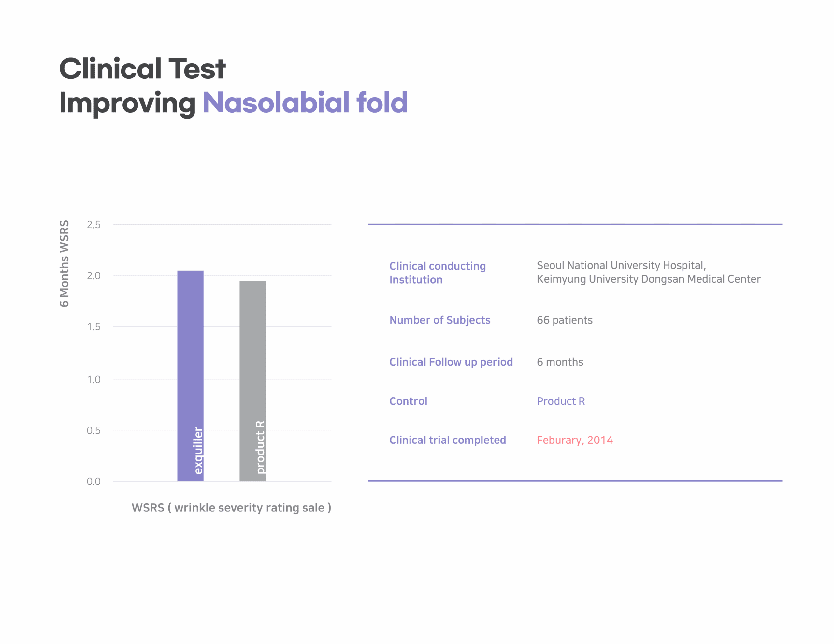Click the purple "Nasolabial fold" title text

point(305,103)
